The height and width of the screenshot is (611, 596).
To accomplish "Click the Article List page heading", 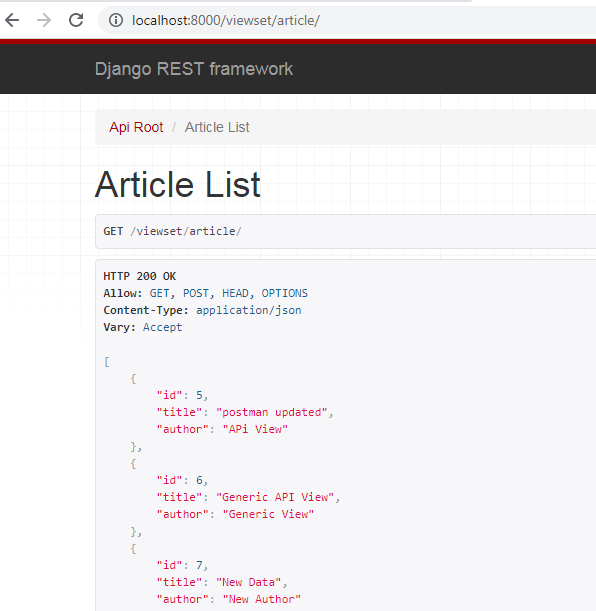I will [x=178, y=185].
